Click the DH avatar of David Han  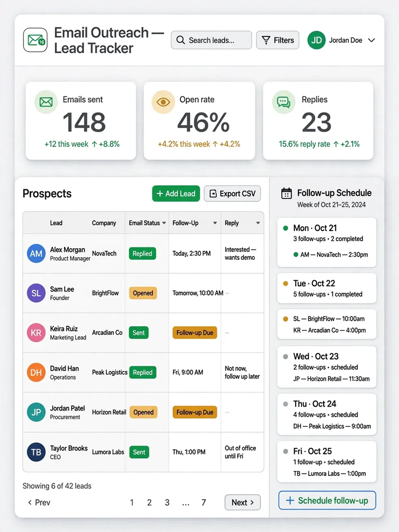(x=36, y=372)
